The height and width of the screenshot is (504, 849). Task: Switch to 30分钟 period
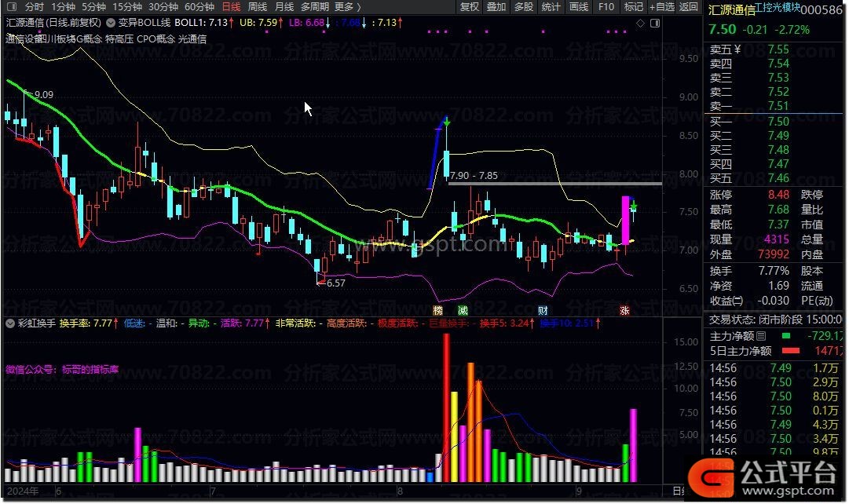pos(163,7)
